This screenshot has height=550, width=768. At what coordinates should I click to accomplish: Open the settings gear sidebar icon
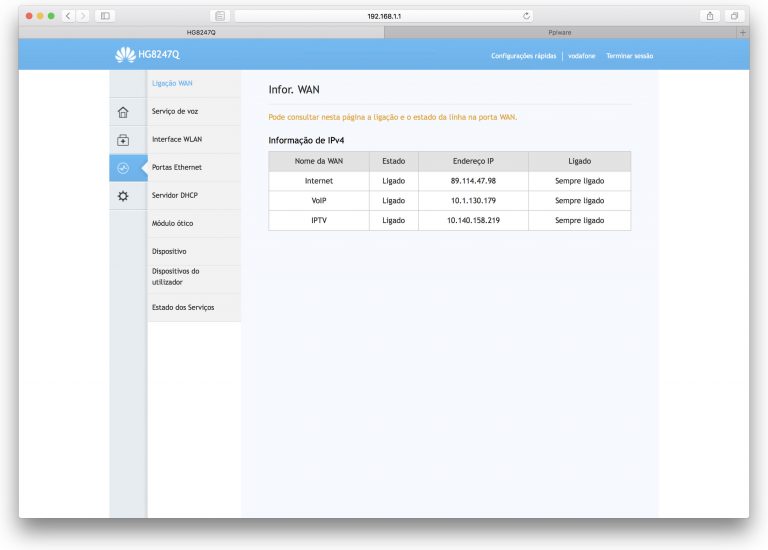pos(123,196)
